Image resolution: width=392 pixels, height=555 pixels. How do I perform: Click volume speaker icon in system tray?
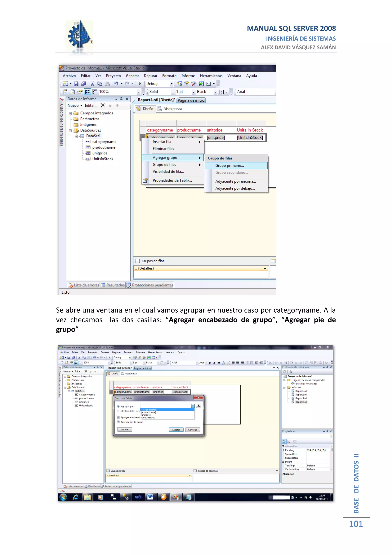311,497
